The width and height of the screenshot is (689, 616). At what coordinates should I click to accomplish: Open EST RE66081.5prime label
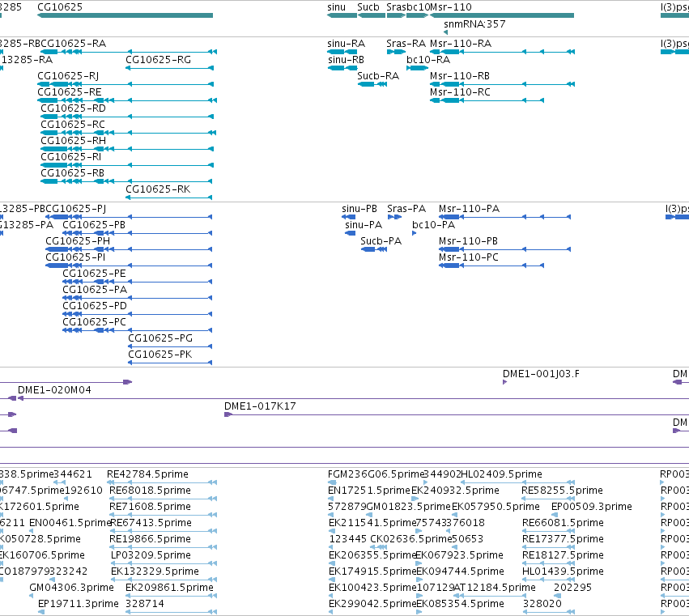click(563, 523)
